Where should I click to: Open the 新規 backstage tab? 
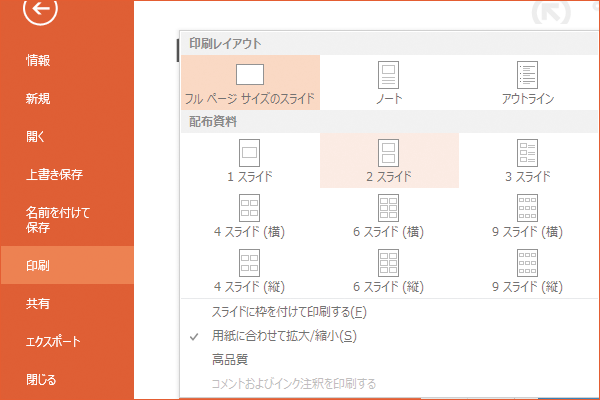[67, 99]
